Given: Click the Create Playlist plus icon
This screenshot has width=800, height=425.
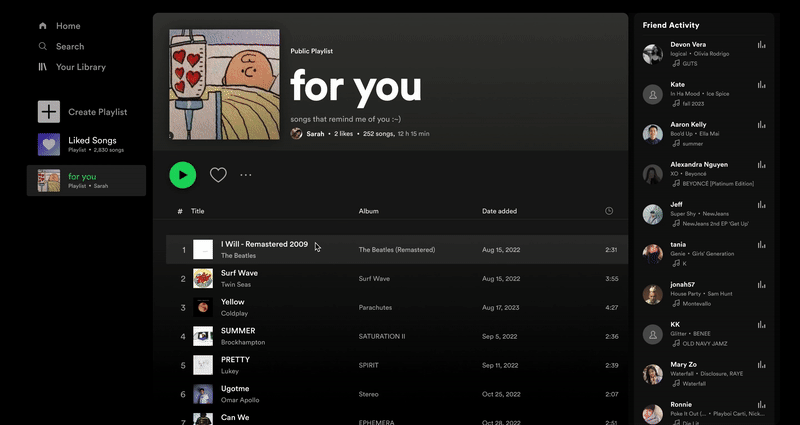Looking at the screenshot, I should tap(49, 112).
